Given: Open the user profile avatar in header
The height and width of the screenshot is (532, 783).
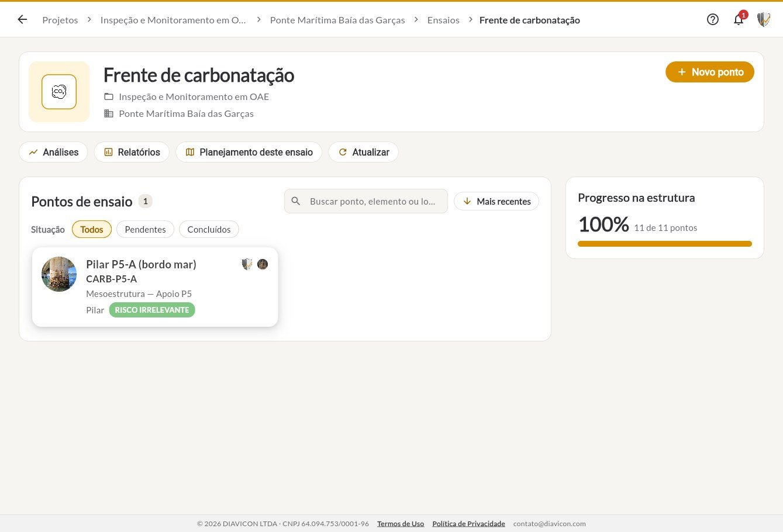Looking at the screenshot, I should pos(764,19).
